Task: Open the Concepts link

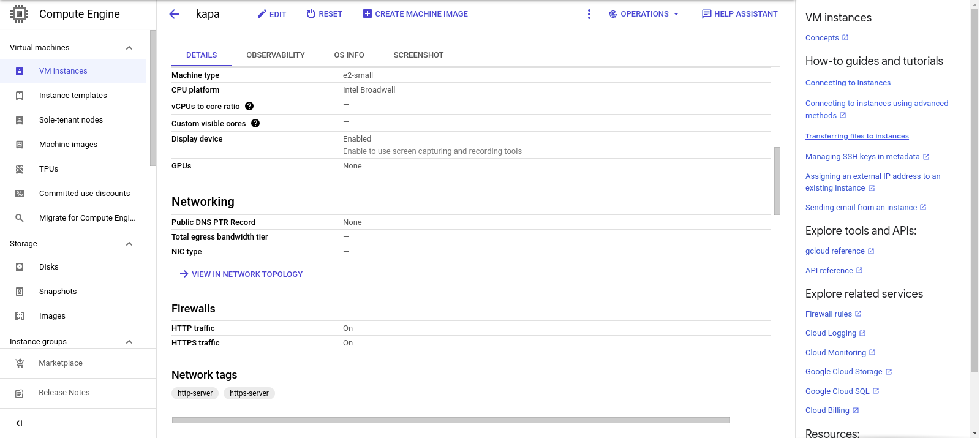Action: (827, 38)
